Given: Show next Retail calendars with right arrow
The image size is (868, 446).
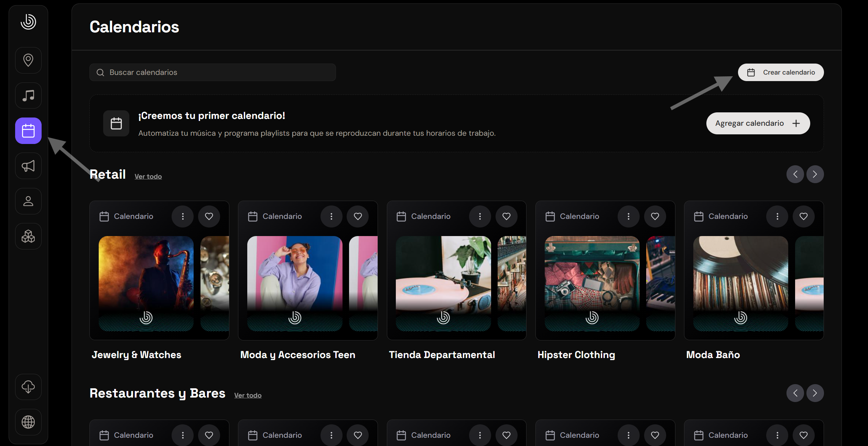Looking at the screenshot, I should [815, 174].
